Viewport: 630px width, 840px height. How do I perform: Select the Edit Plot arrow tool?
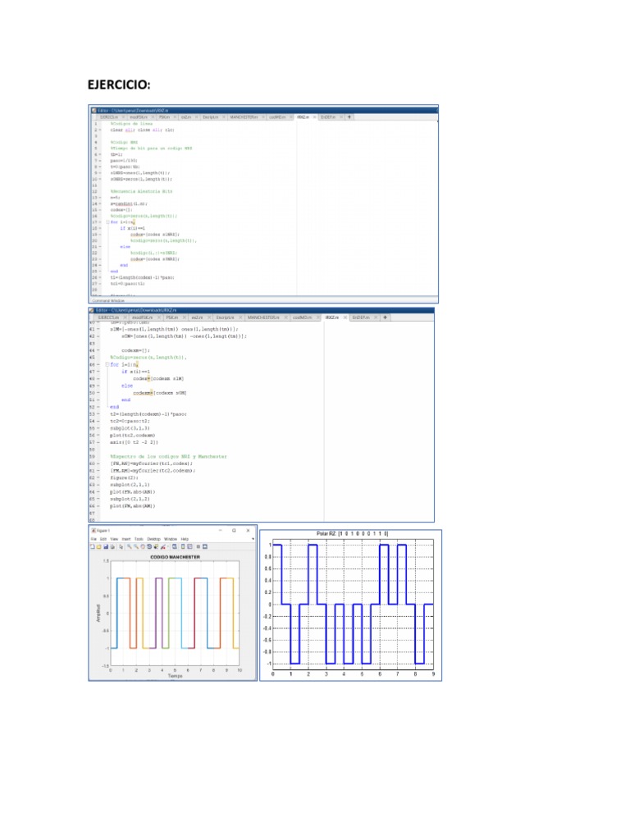[121, 546]
